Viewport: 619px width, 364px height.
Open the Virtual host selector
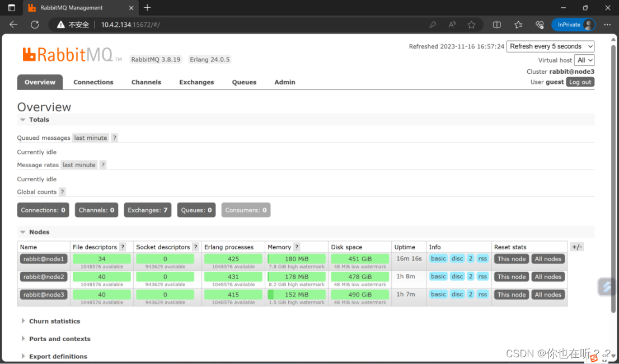(x=584, y=60)
